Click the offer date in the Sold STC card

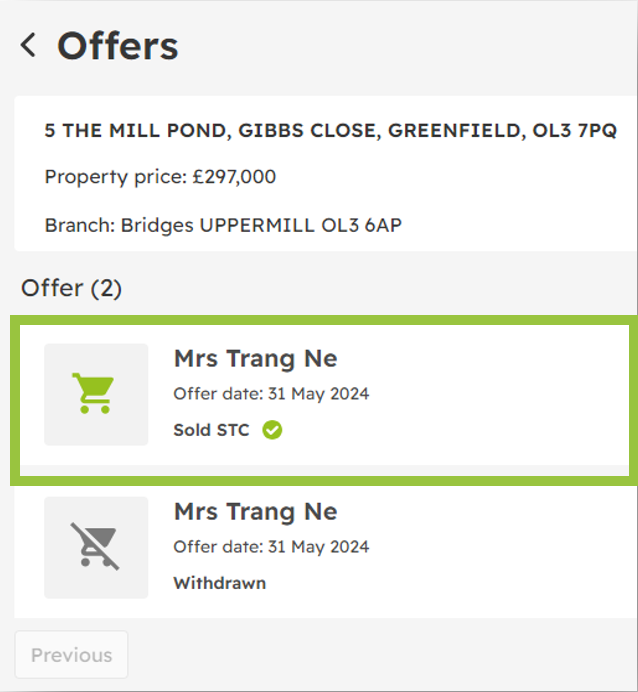coord(271,394)
